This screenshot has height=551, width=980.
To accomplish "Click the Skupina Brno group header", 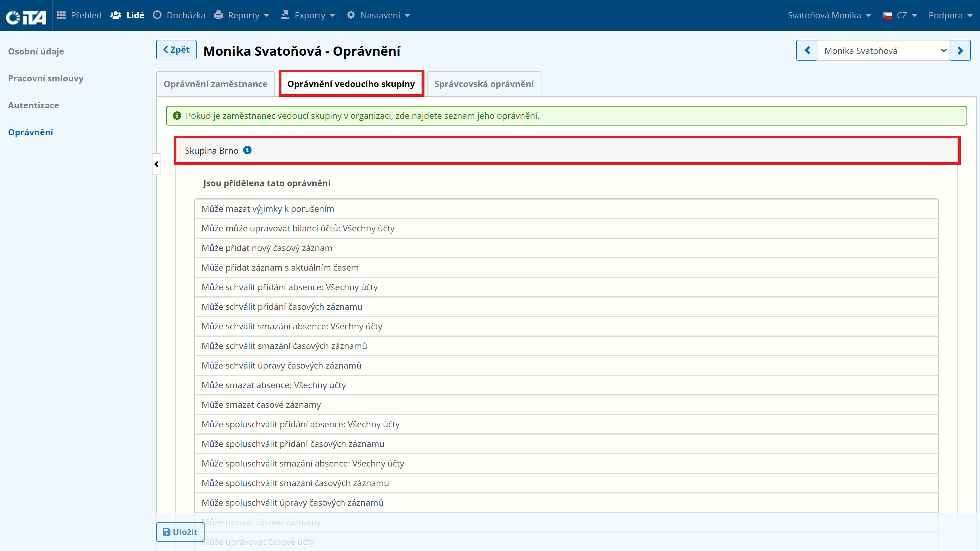I will [x=567, y=151].
